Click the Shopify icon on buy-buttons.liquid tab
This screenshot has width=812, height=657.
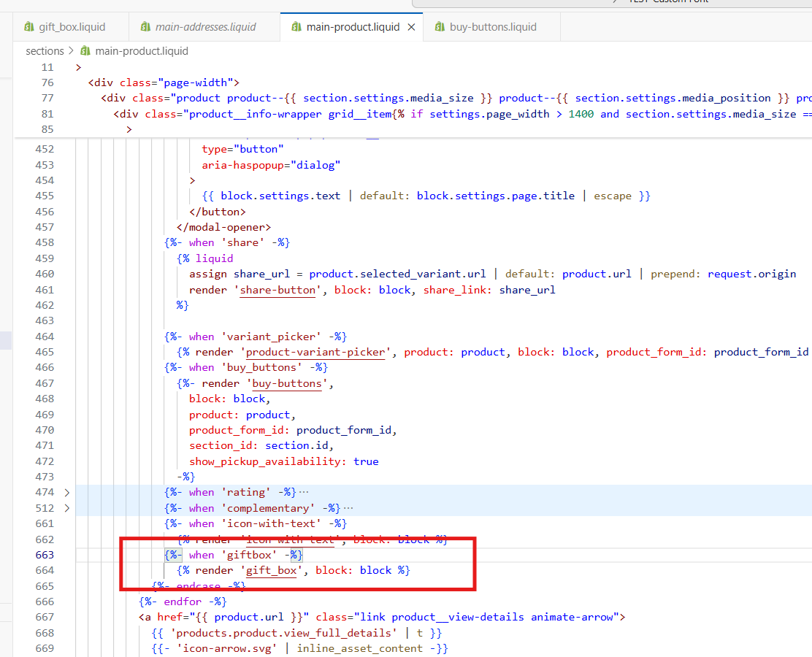coord(439,27)
